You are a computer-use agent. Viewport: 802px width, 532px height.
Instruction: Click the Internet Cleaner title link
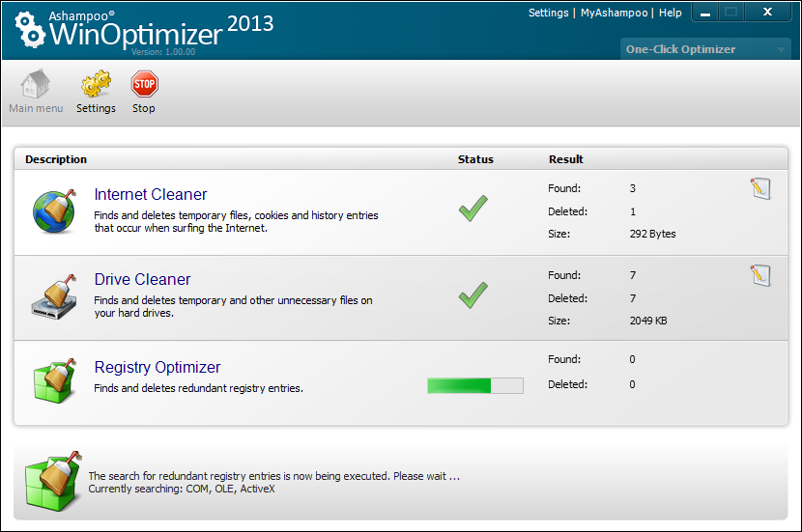tap(151, 194)
